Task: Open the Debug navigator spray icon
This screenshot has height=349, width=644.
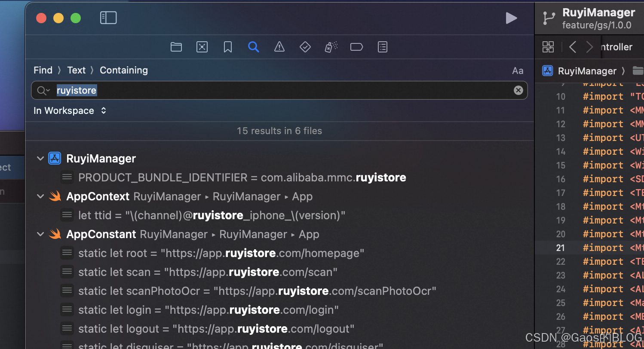Action: point(331,47)
